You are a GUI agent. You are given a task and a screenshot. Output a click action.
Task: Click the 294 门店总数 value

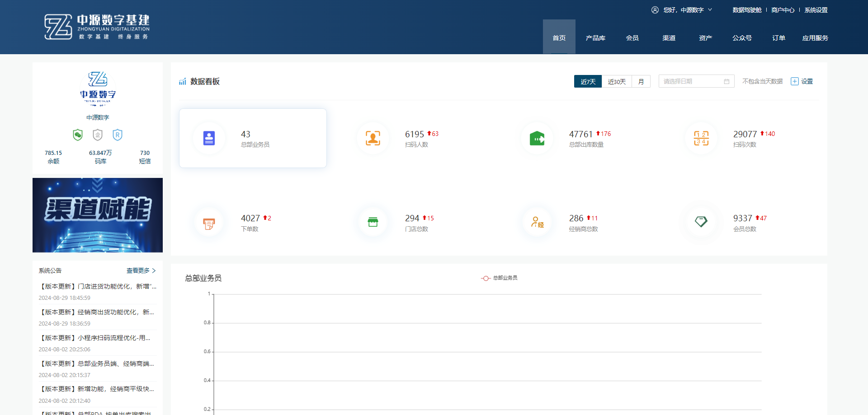tap(412, 218)
